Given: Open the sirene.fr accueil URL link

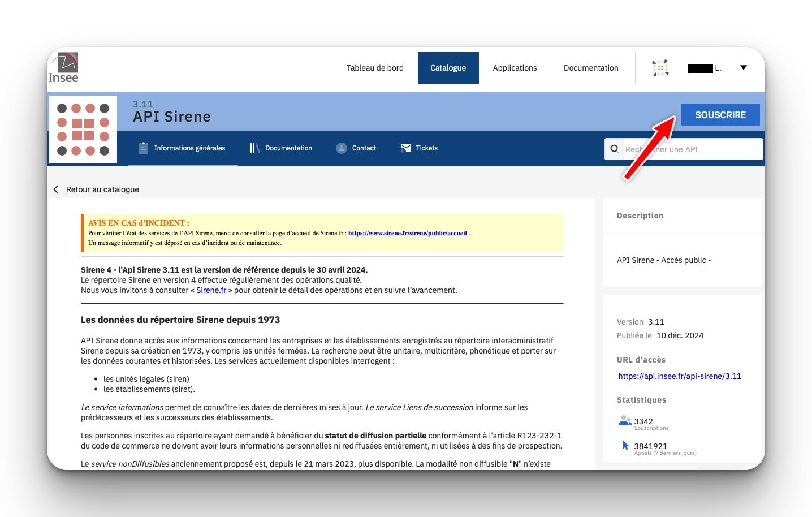Looking at the screenshot, I should point(408,233).
